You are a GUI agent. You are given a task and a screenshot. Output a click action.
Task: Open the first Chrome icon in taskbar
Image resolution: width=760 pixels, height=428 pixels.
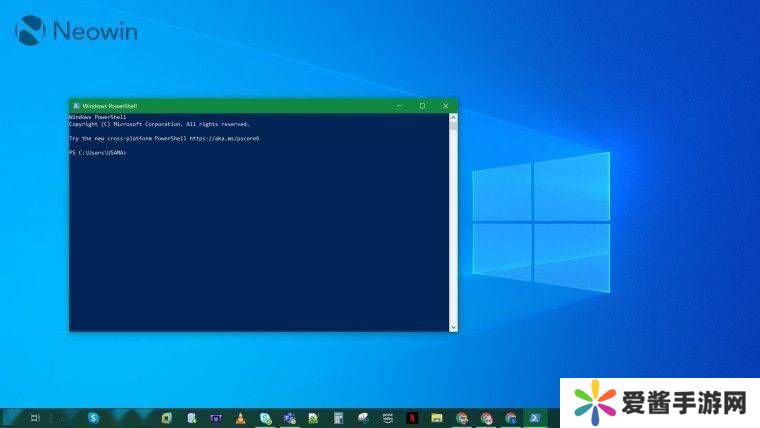461,418
